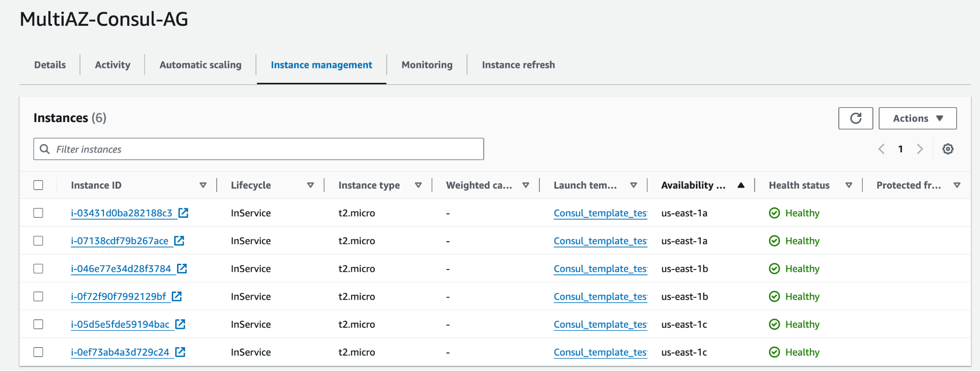
Task: Open external link icon for i-0f72f90f7992129bf
Action: coord(177,296)
